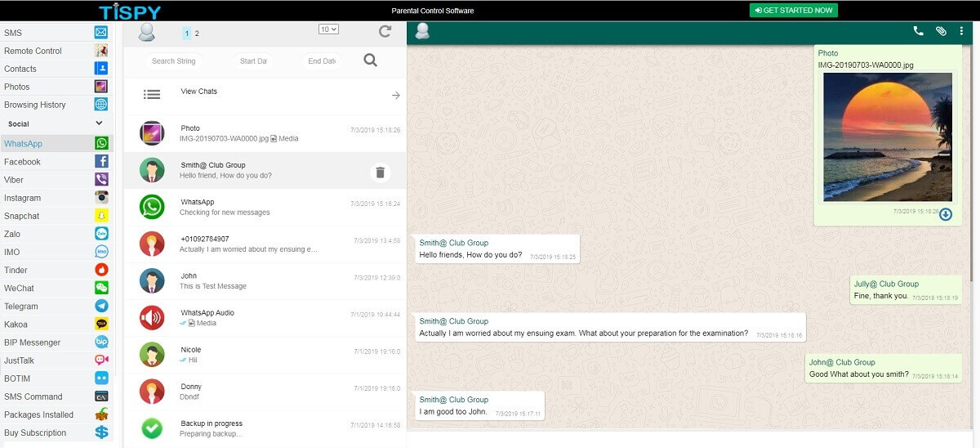Click the End Date field
980x448 pixels.
[x=322, y=60]
